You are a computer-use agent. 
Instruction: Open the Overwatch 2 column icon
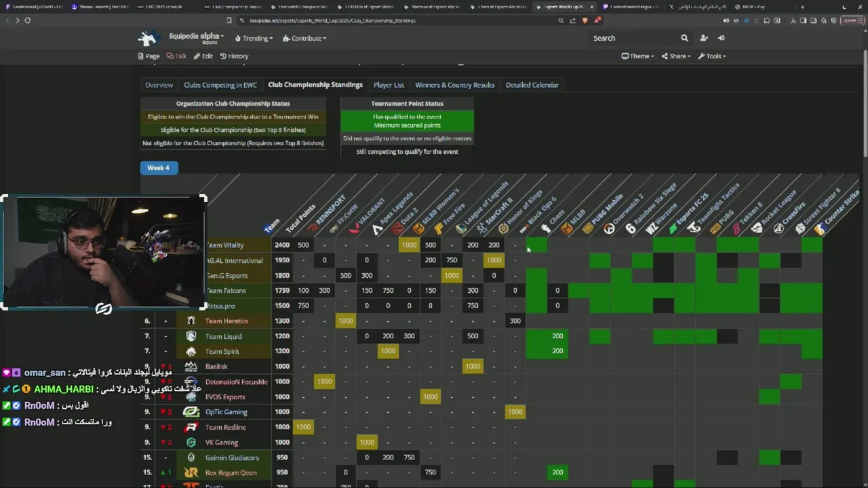click(609, 228)
